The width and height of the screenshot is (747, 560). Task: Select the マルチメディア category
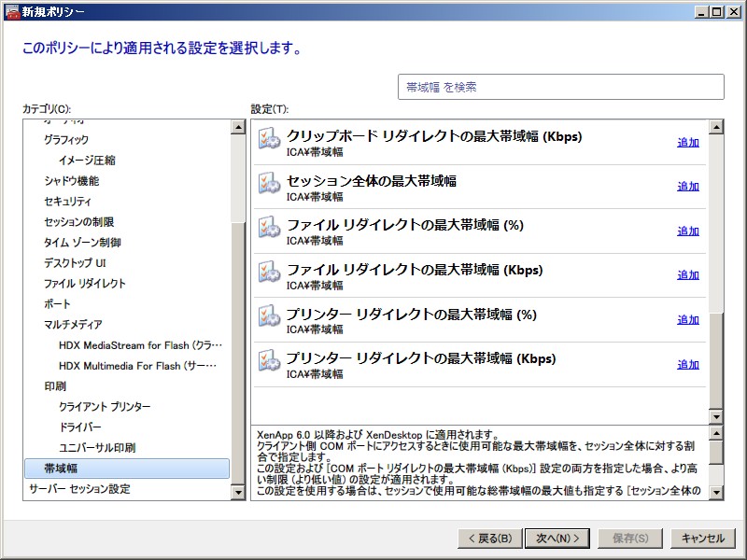pos(73,325)
